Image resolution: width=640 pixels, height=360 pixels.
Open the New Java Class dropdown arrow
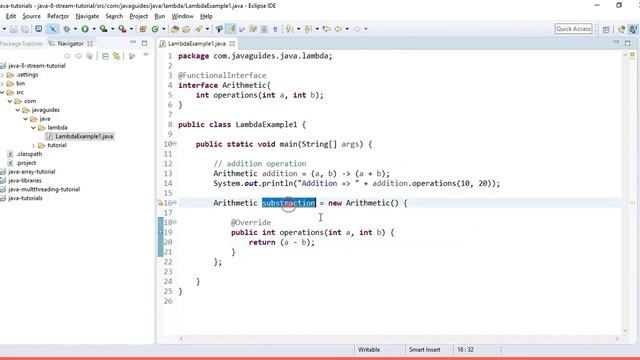click(x=164, y=29)
